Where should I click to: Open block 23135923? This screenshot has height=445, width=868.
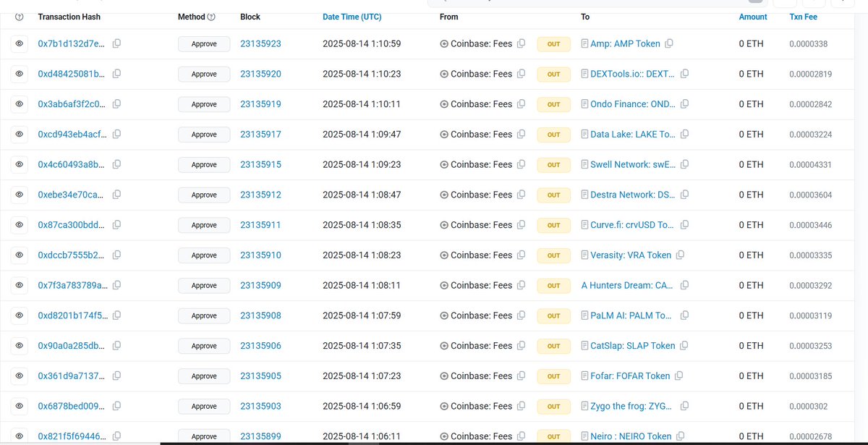(x=260, y=44)
